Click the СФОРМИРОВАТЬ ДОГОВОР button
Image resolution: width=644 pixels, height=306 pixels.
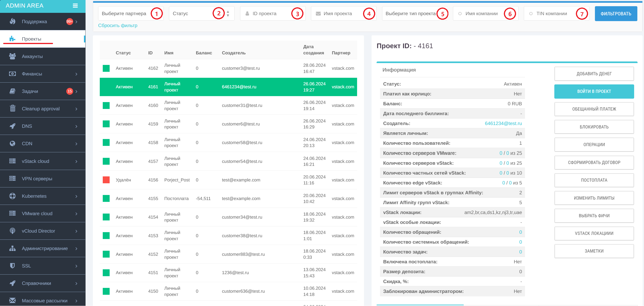pos(594,162)
